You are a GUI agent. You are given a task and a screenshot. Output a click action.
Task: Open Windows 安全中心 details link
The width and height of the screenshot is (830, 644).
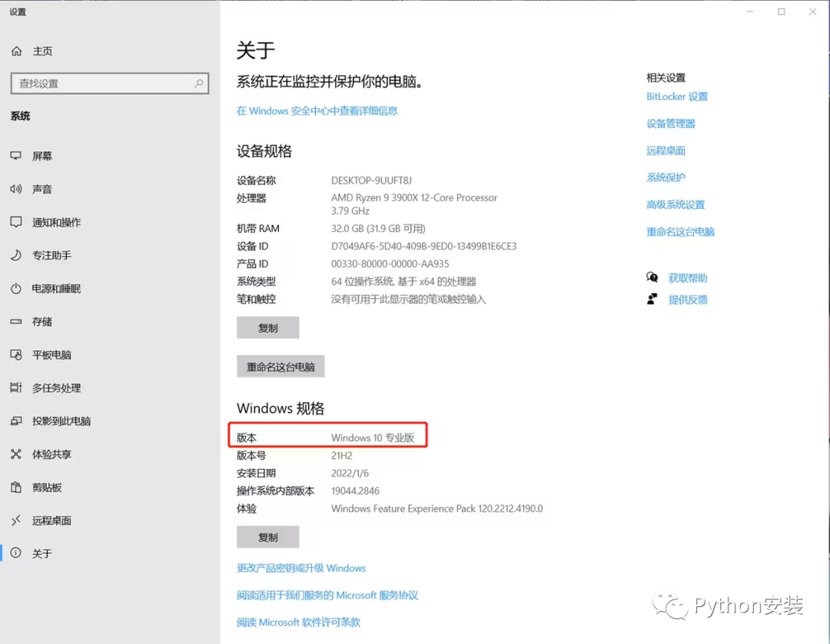tap(317, 111)
